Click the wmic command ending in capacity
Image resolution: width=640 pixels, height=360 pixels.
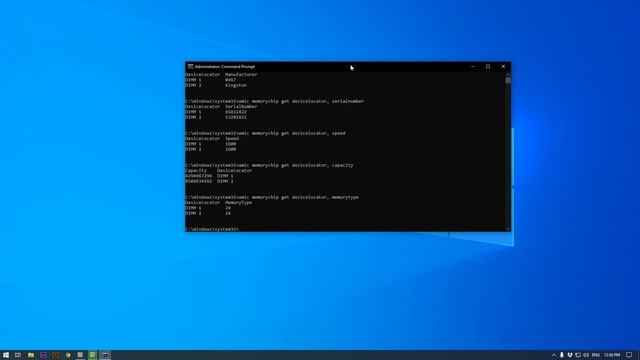click(x=295, y=165)
